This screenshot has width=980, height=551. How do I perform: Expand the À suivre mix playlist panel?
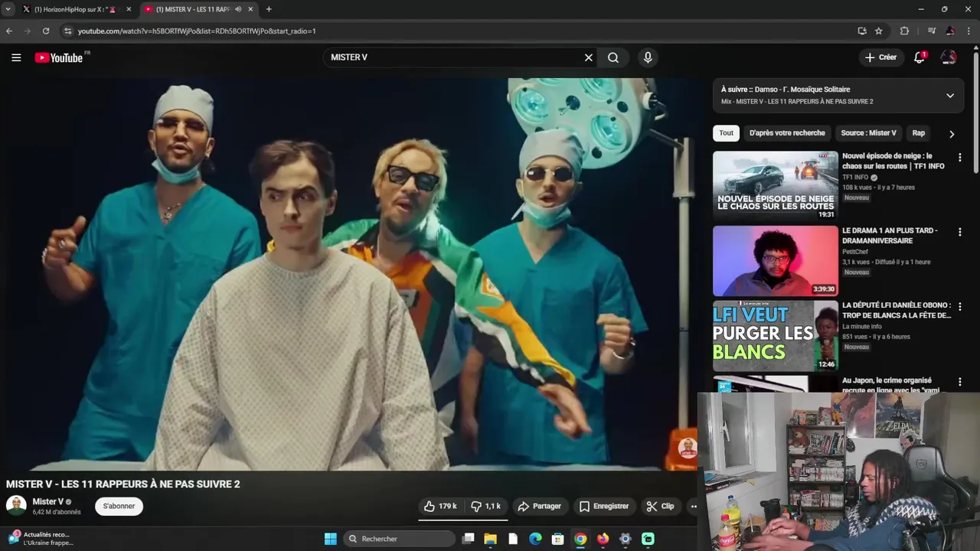(950, 96)
